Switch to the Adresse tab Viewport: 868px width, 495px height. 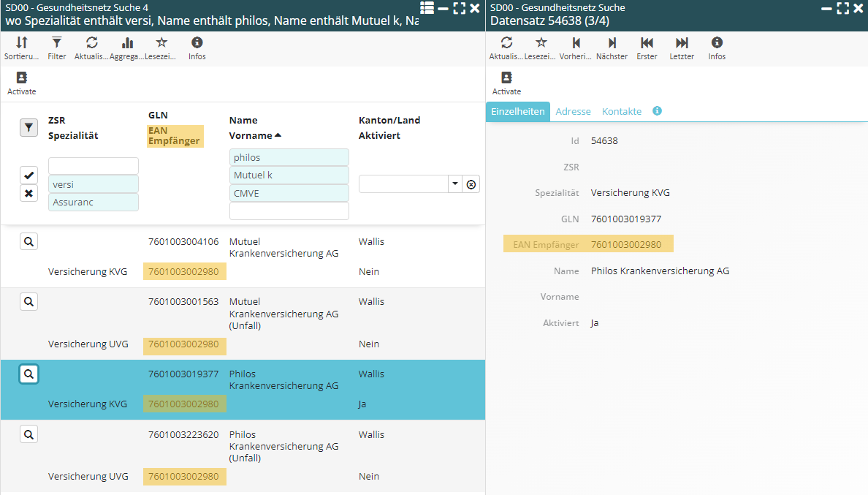tap(573, 111)
